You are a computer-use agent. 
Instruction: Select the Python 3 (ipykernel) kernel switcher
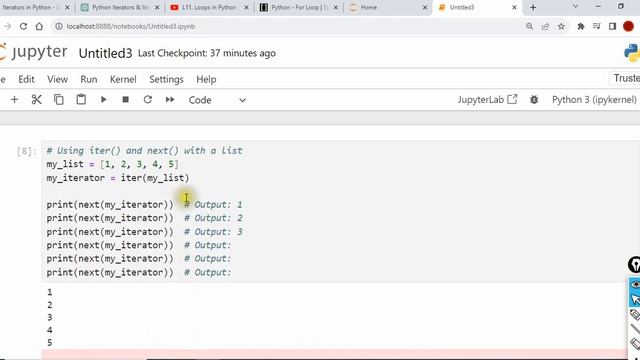[x=594, y=100]
